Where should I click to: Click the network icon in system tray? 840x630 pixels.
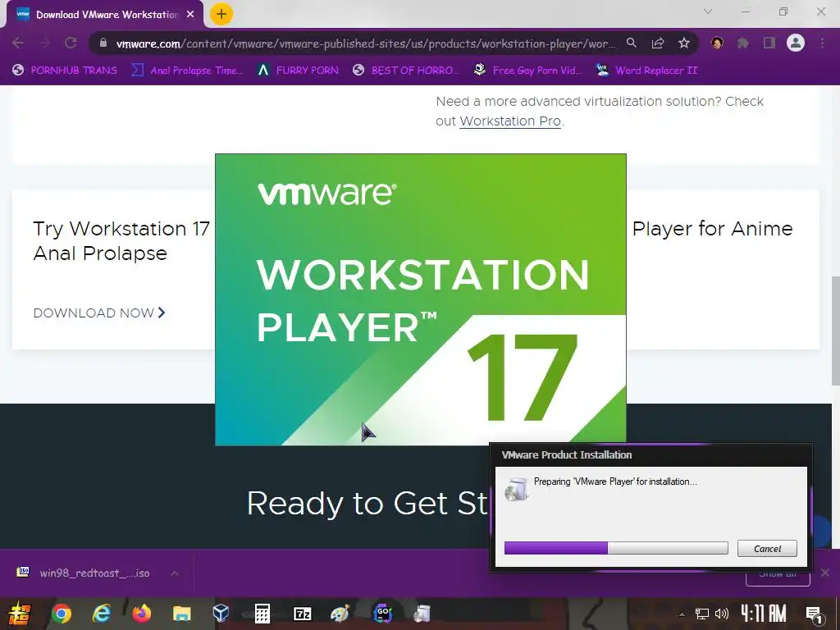(702, 614)
